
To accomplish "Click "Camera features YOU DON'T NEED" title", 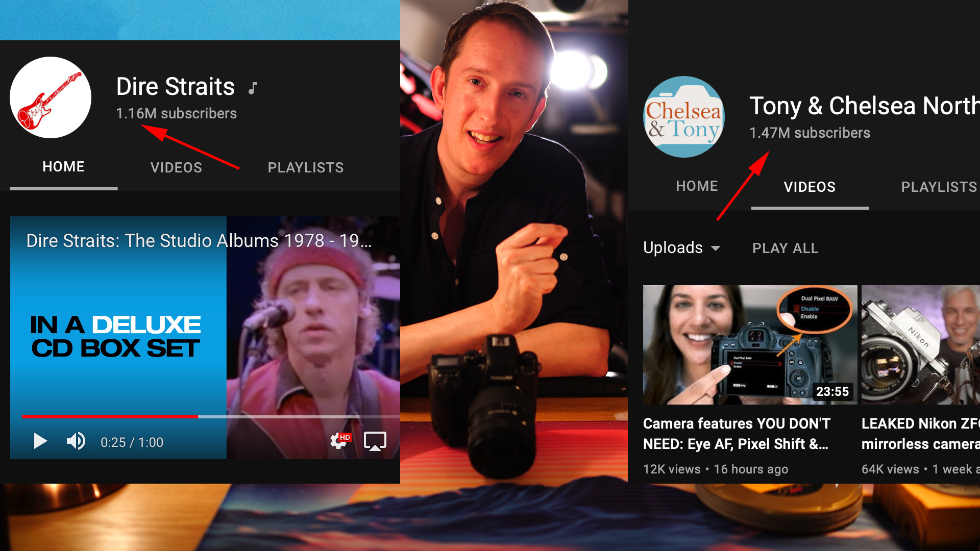I will [x=737, y=434].
